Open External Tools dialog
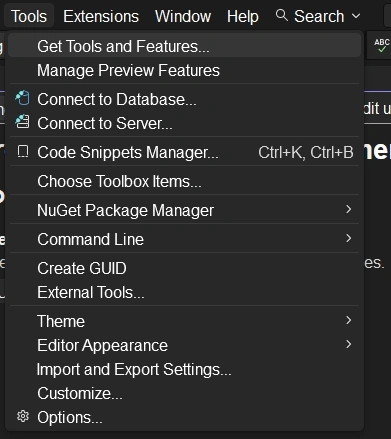The width and height of the screenshot is (391, 439). point(184,292)
